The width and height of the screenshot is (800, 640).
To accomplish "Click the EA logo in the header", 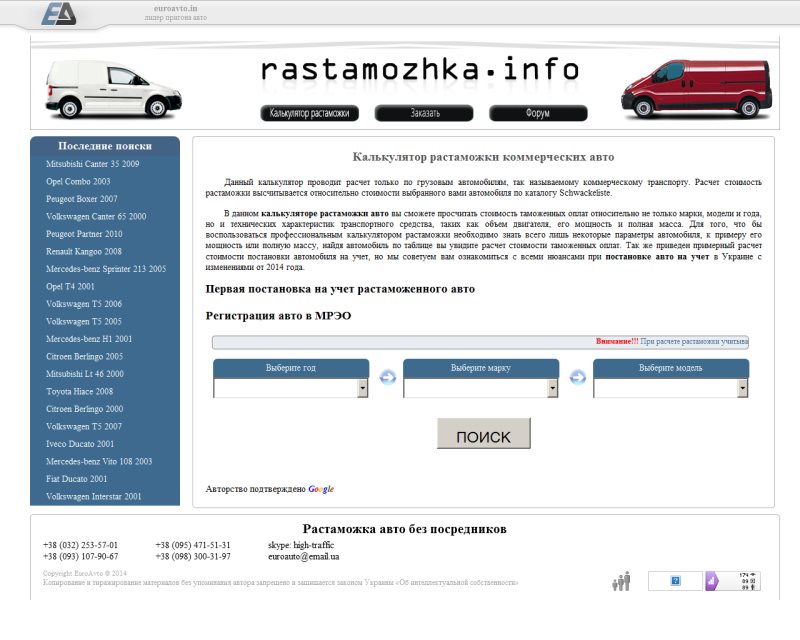I will [59, 14].
